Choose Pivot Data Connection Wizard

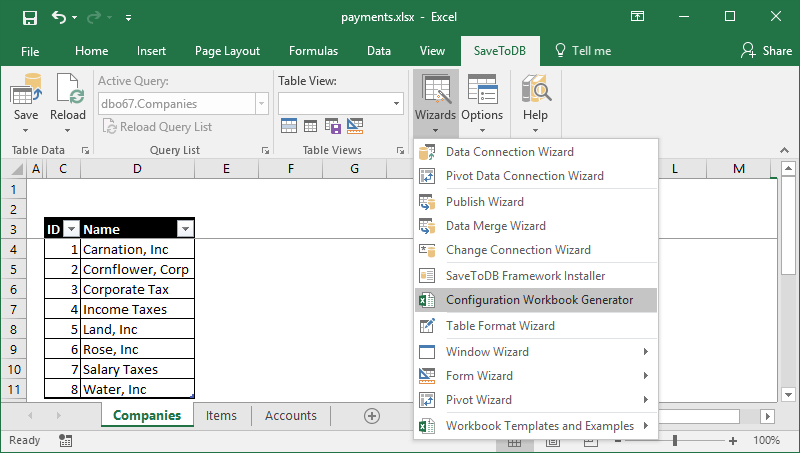[536, 176]
